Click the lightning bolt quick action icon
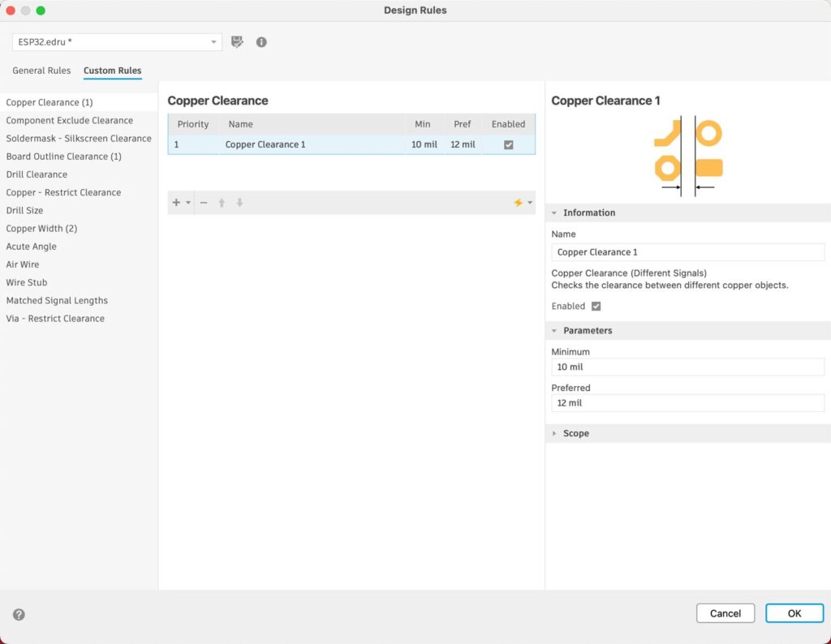The height and width of the screenshot is (644, 831). (519, 202)
